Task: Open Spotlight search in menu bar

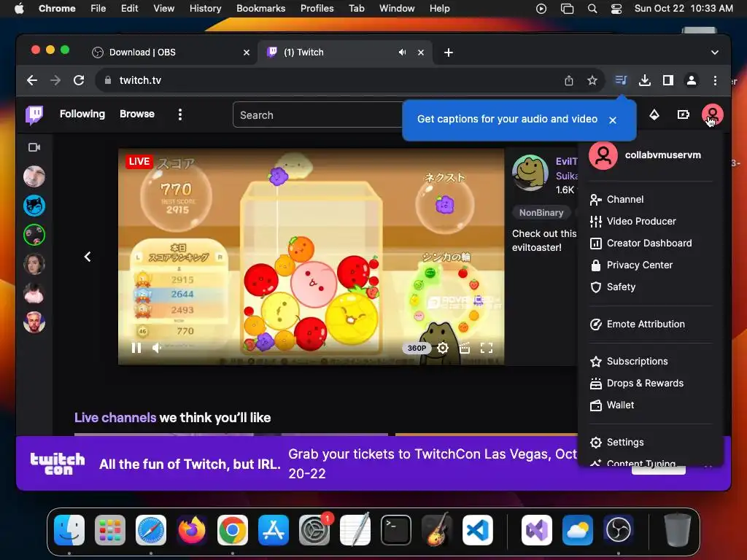Action: pyautogui.click(x=592, y=9)
